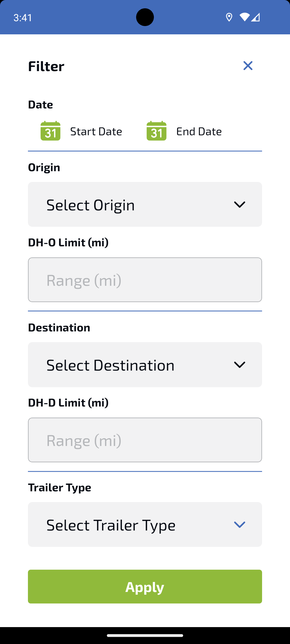
Task: Apply the filter settings
Action: [x=145, y=587]
